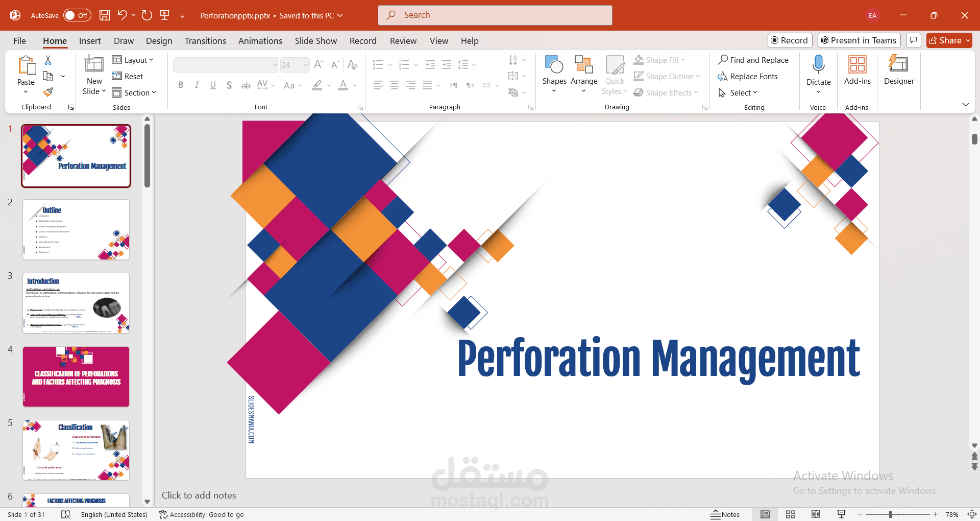This screenshot has height=521, width=980.
Task: Click Replace Fonts
Action: (748, 76)
